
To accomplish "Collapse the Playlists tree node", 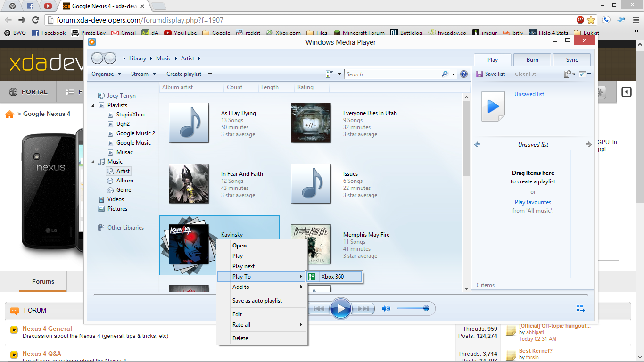I will [x=93, y=105].
